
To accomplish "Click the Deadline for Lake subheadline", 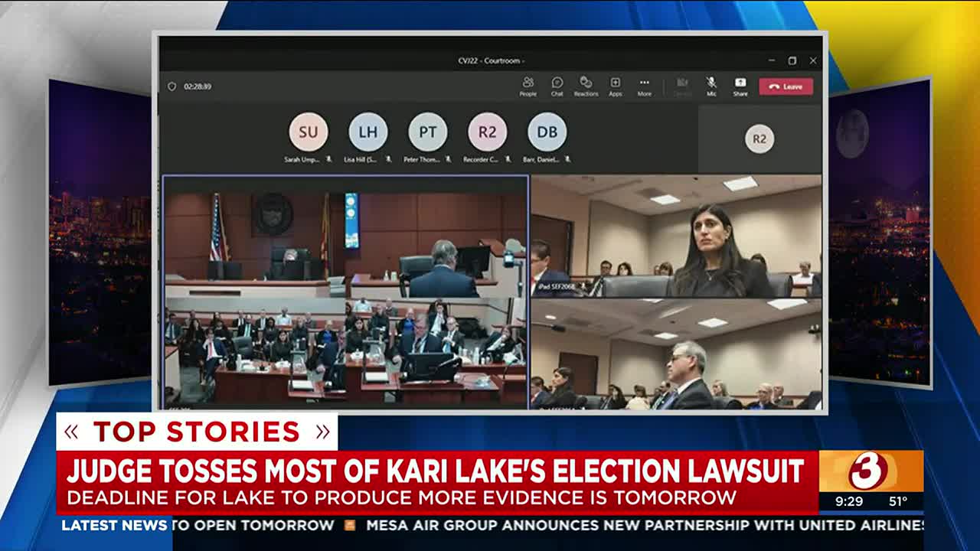I will coord(401,497).
